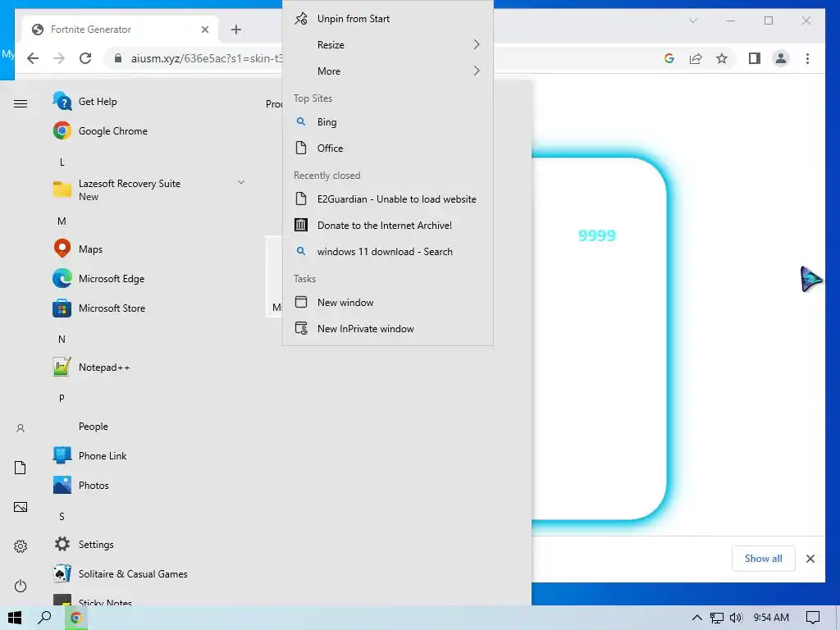
Task: Click the taskbar clock showing 9:54 AM
Action: pyautogui.click(x=771, y=618)
